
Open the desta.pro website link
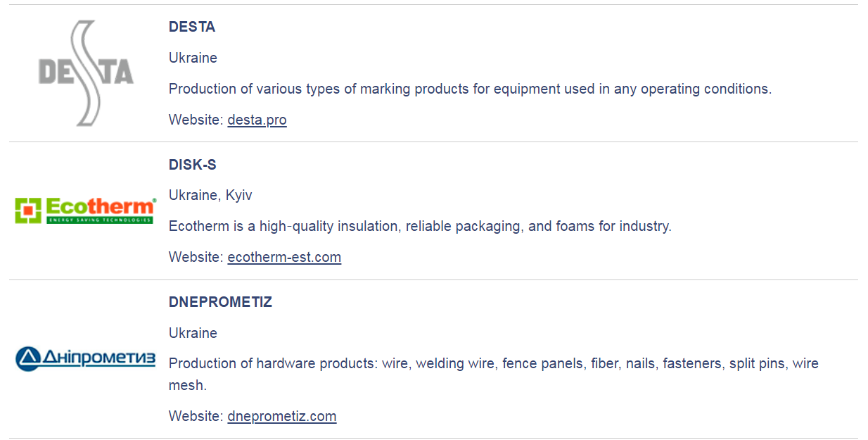coord(257,120)
